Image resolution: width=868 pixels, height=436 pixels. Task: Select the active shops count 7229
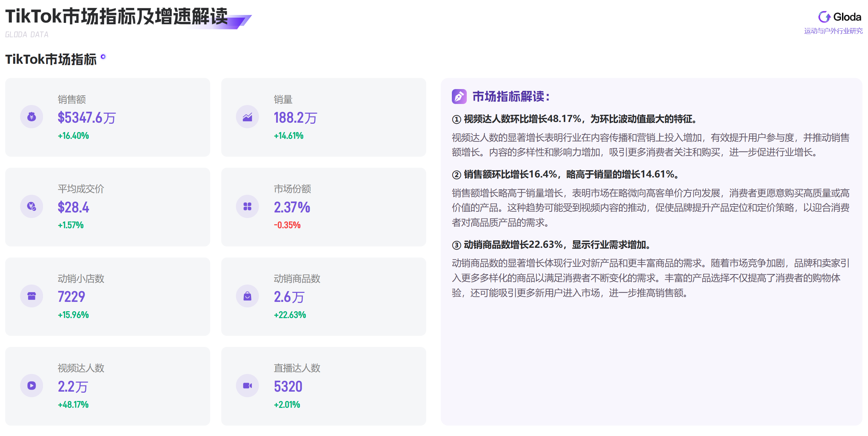(71, 297)
